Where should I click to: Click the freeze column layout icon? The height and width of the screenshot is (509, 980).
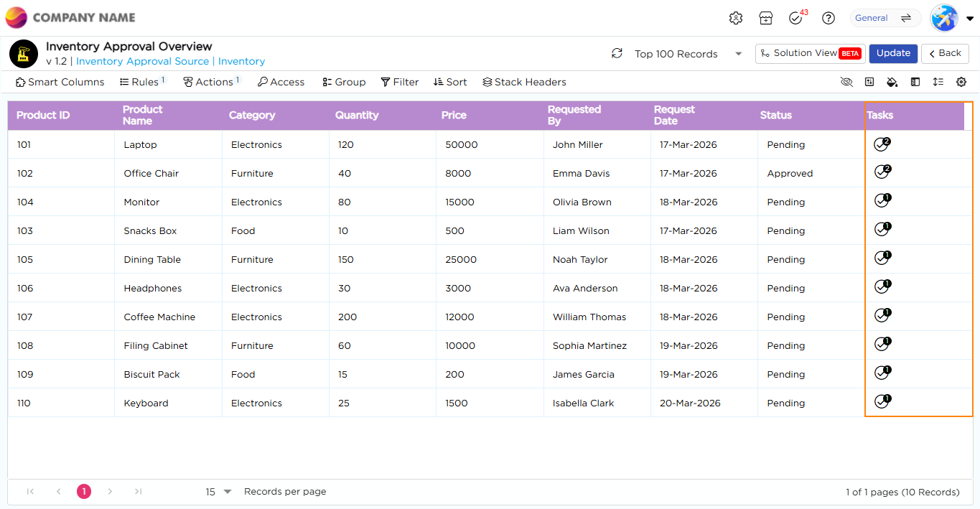pos(915,83)
